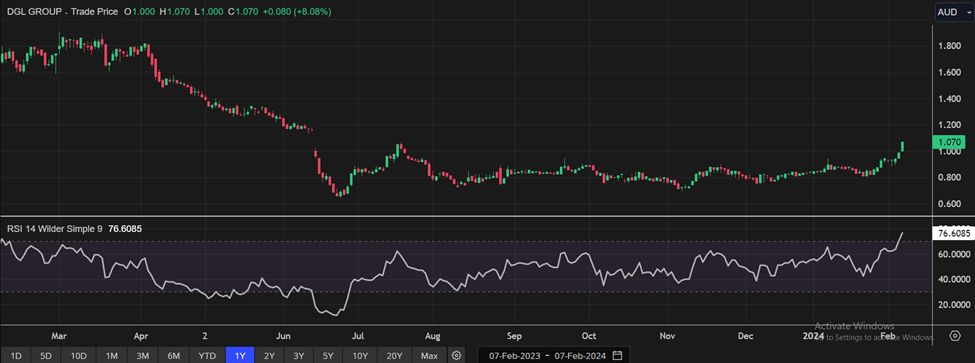The image size is (975, 363).
Task: Click the Nov month axis label
Action: click(667, 336)
